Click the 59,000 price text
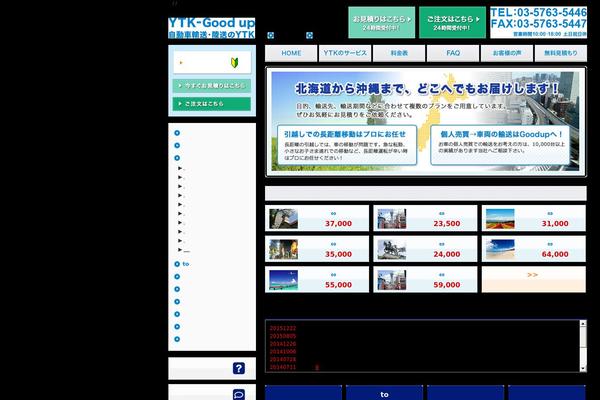This screenshot has height=400, width=600. [x=447, y=285]
